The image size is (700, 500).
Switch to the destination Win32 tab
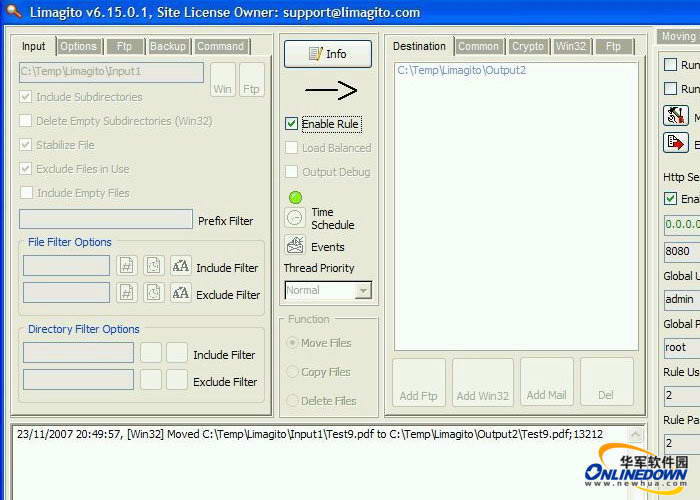571,46
